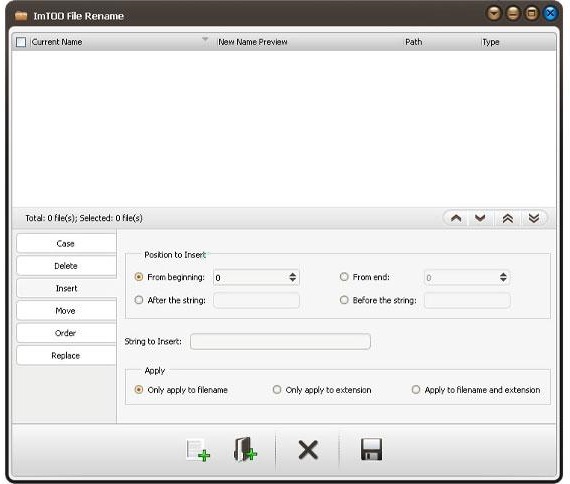Select the After the string radio button
This screenshot has height=484, width=570.
139,300
